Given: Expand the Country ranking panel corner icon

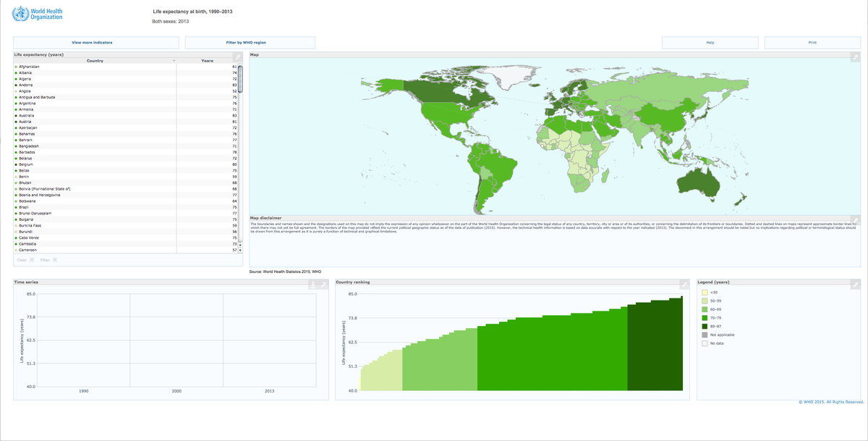Looking at the screenshot, I should coord(685,283).
